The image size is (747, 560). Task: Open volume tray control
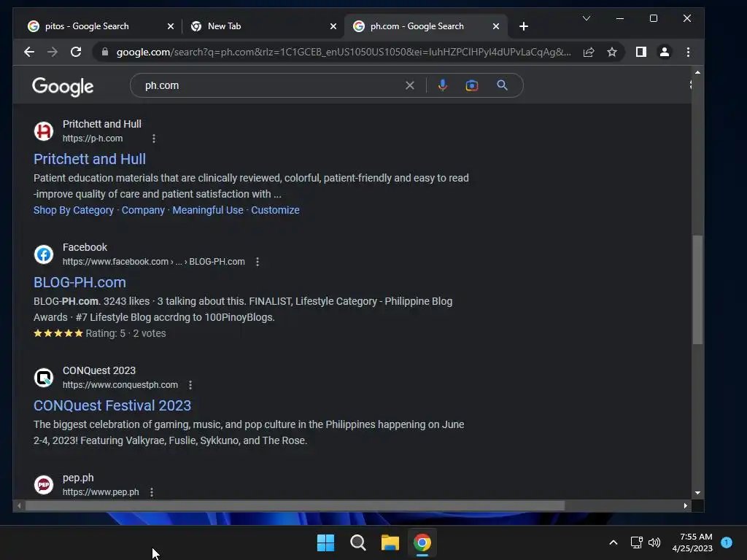tap(654, 542)
